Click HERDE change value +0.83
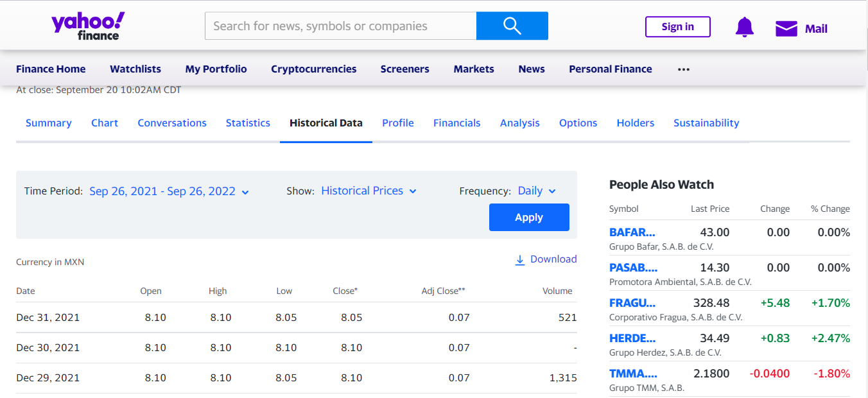The width and height of the screenshot is (868, 398). (x=775, y=338)
